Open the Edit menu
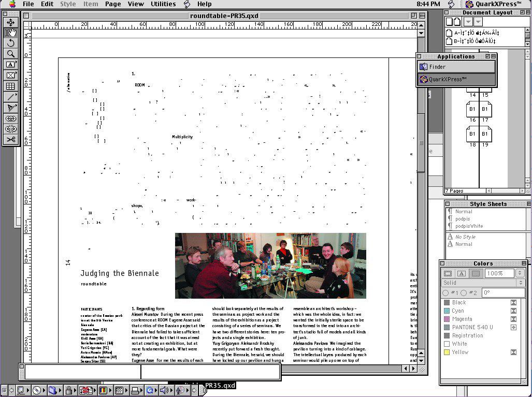The width and height of the screenshot is (532, 397). (47, 4)
